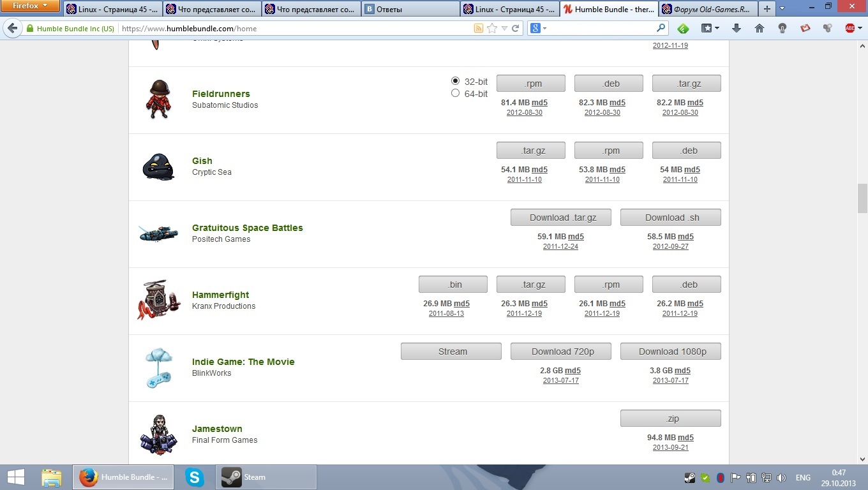868x490 pixels.
Task: Click the green checkmark tray icon
Action: pyautogui.click(x=705, y=477)
